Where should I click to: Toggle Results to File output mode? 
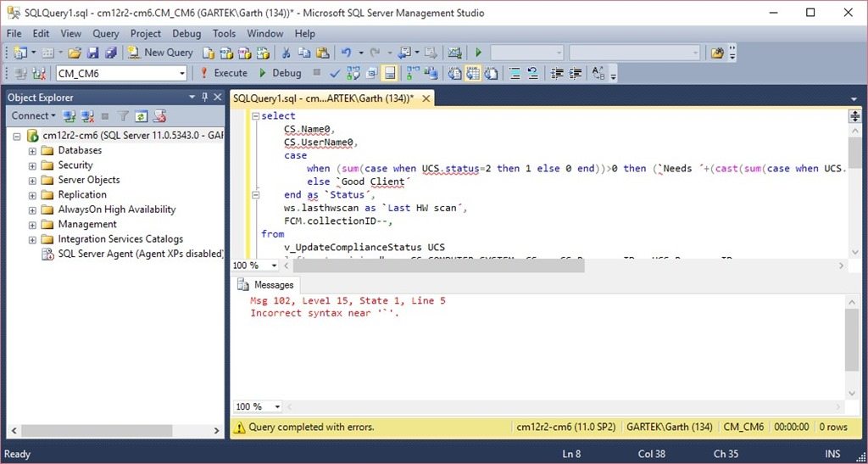click(x=491, y=73)
